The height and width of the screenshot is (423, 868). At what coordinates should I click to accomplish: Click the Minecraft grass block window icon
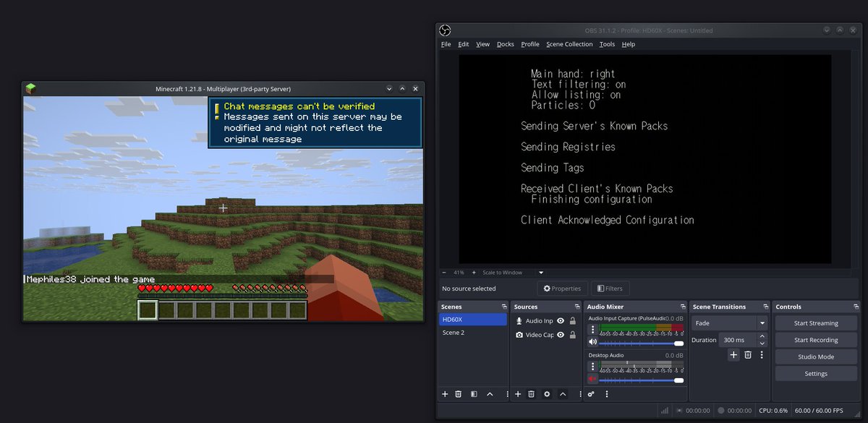pos(30,89)
